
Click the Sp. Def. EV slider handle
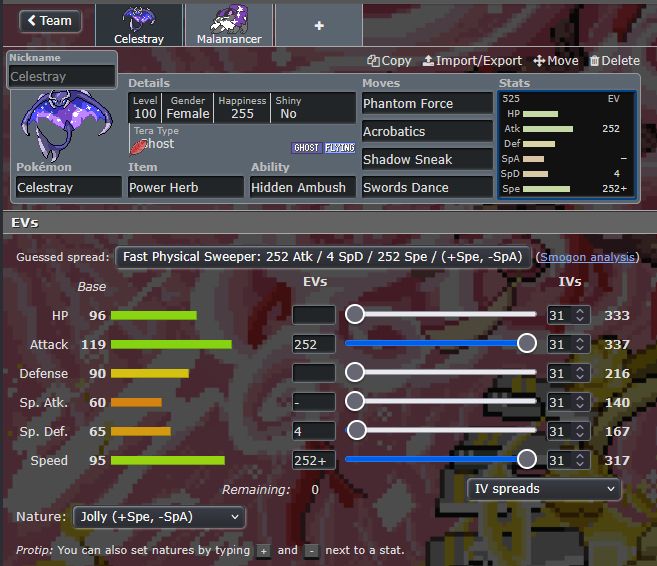pyautogui.click(x=357, y=430)
